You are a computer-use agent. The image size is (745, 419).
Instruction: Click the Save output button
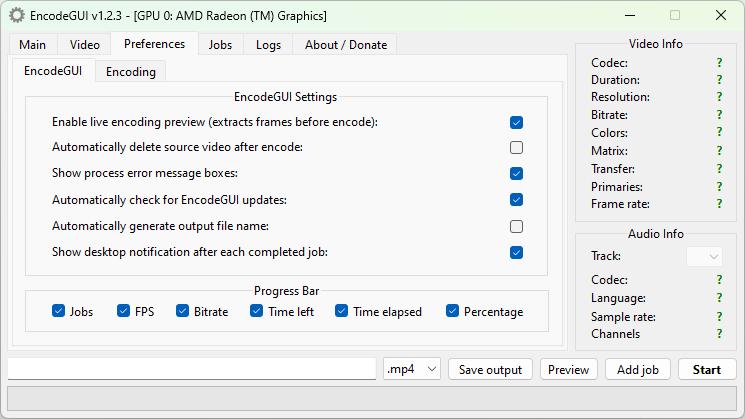[490, 370]
